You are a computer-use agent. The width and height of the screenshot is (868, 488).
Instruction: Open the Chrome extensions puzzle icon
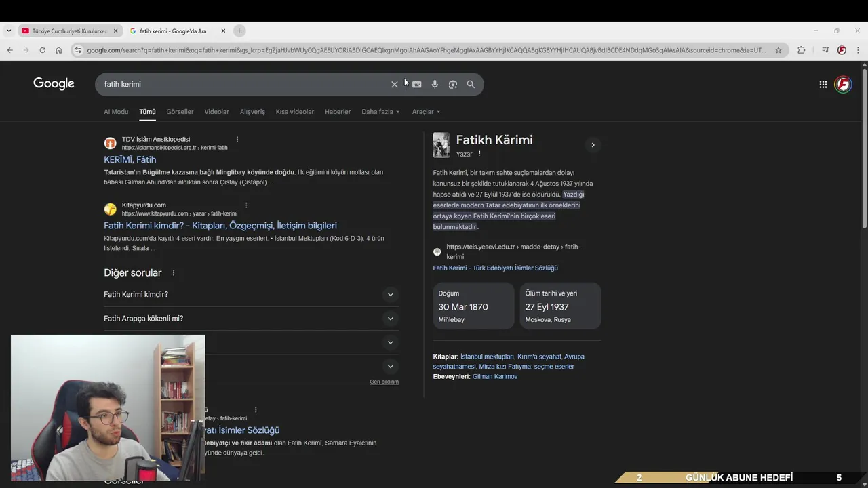(x=801, y=50)
